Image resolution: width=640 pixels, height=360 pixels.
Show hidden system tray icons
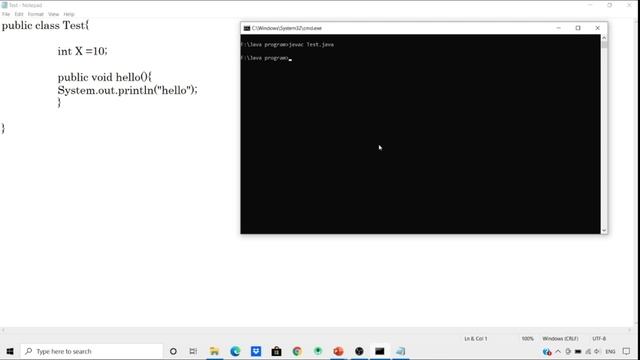pyautogui.click(x=558, y=351)
